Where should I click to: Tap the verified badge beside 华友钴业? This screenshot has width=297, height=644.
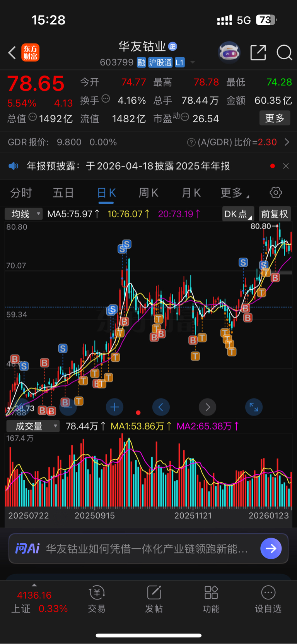172,46
